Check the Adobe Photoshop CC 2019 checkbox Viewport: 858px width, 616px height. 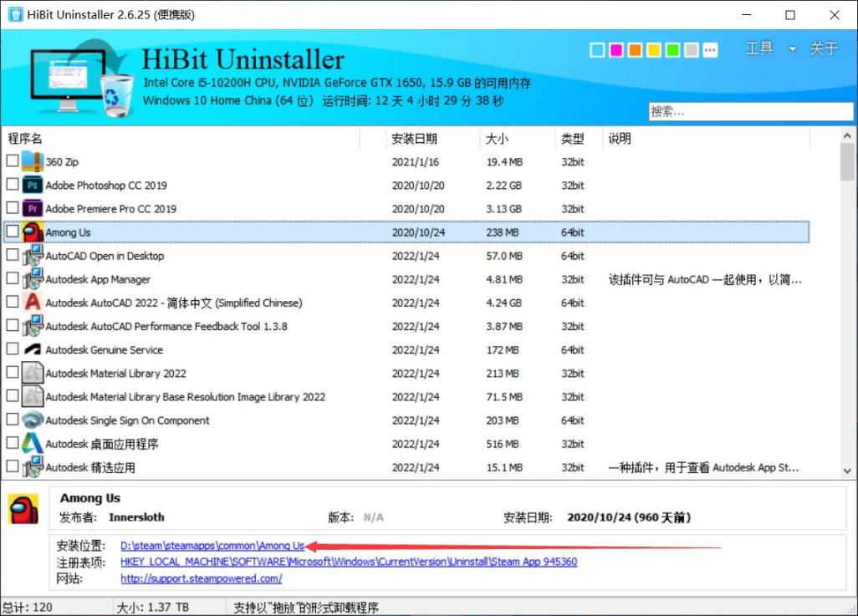click(x=12, y=185)
